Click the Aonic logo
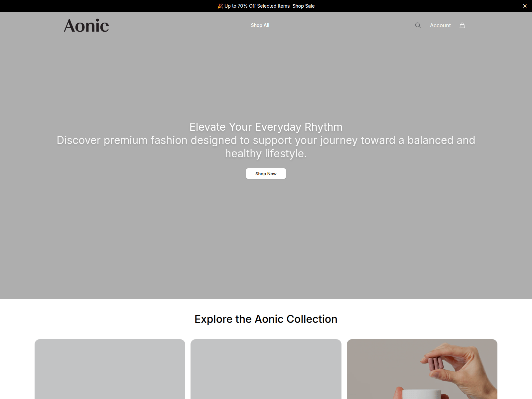This screenshot has height=399, width=532. 86,26
